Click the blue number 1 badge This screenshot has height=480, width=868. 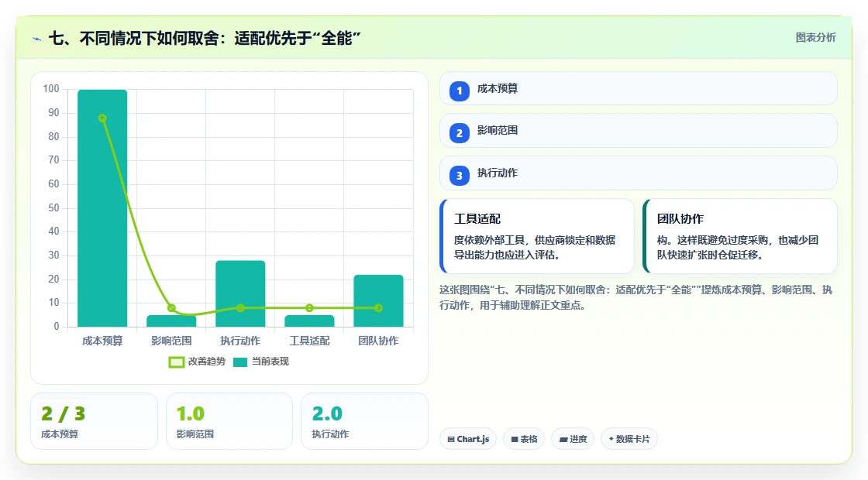(459, 91)
